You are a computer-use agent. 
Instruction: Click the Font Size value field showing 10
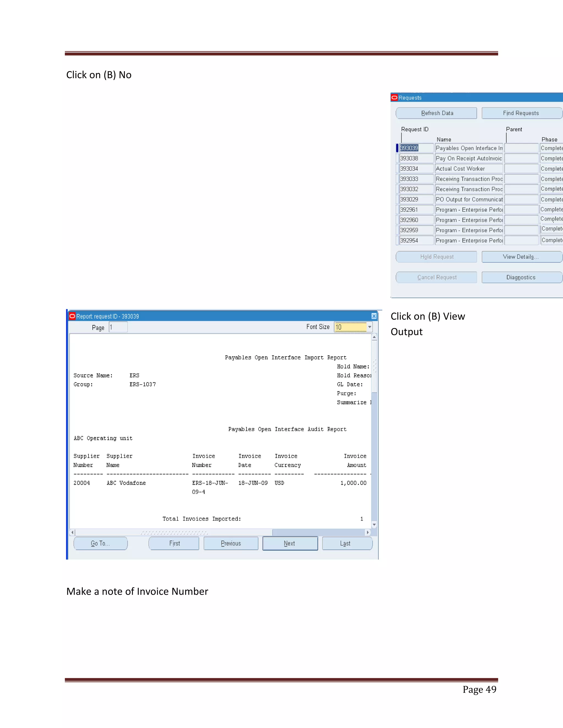[x=350, y=327]
